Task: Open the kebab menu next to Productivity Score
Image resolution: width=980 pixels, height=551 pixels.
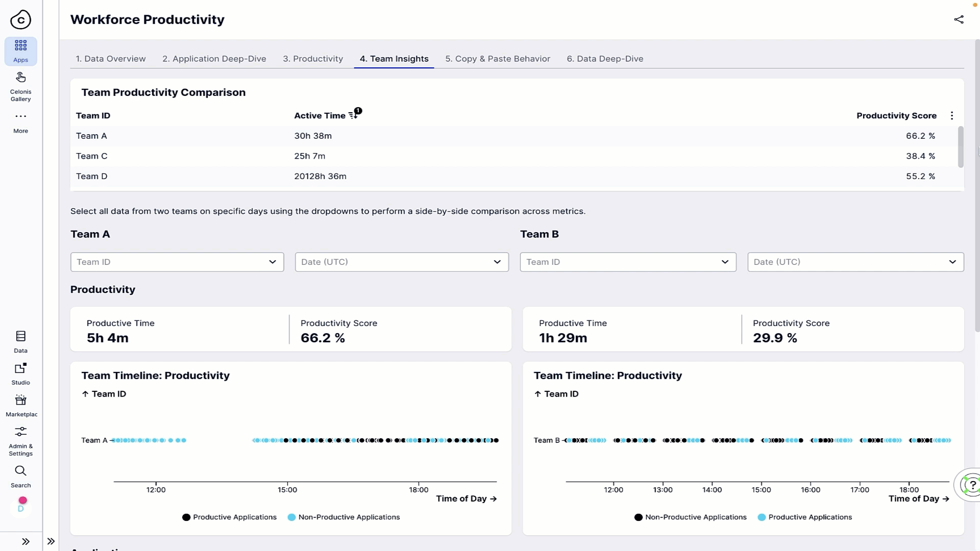Action: pyautogui.click(x=952, y=115)
